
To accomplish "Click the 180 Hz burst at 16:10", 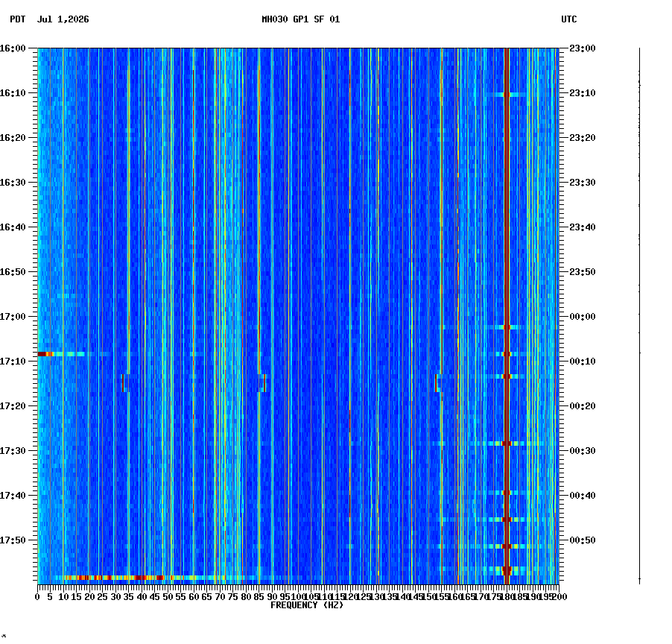I will [506, 95].
